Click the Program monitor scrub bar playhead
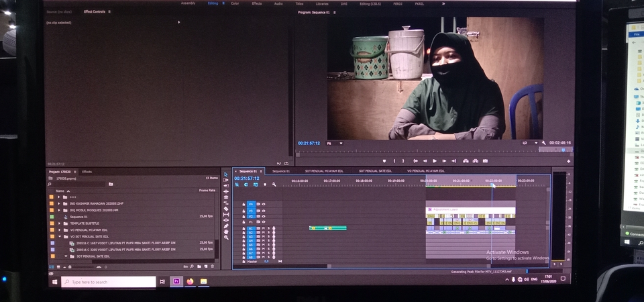 pos(563,150)
